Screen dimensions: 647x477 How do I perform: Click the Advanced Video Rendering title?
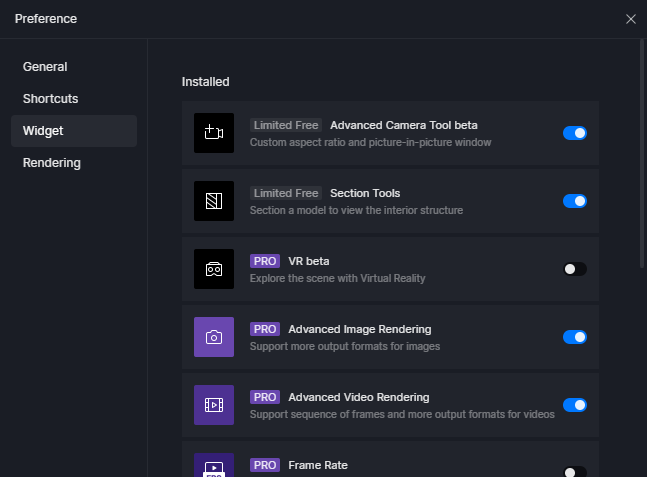359,397
